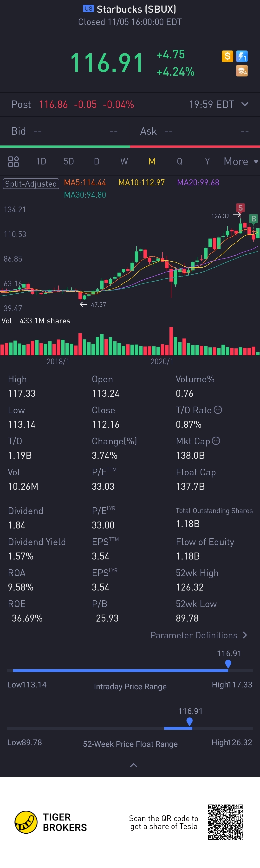
Task: Open Parameter Definitions link
Action: click(x=199, y=635)
